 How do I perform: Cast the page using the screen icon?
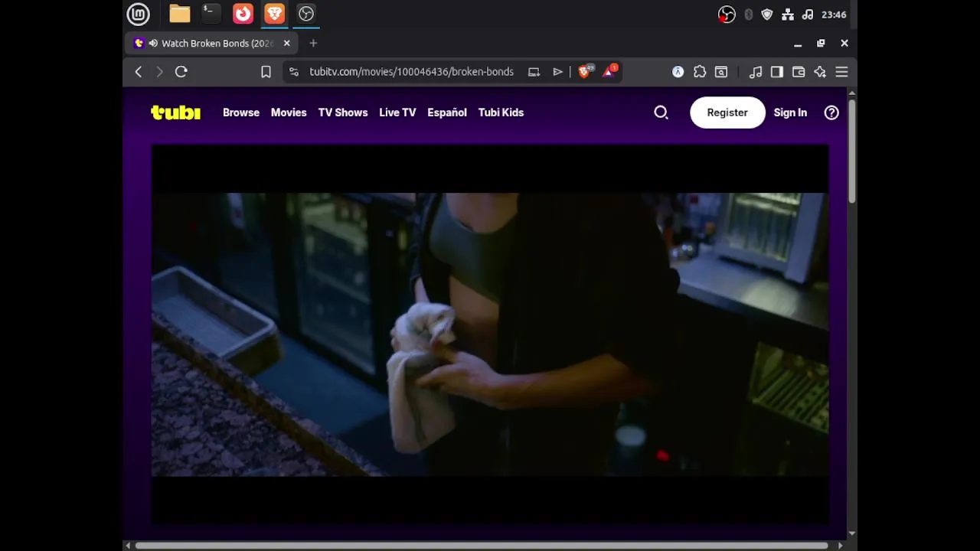point(534,72)
